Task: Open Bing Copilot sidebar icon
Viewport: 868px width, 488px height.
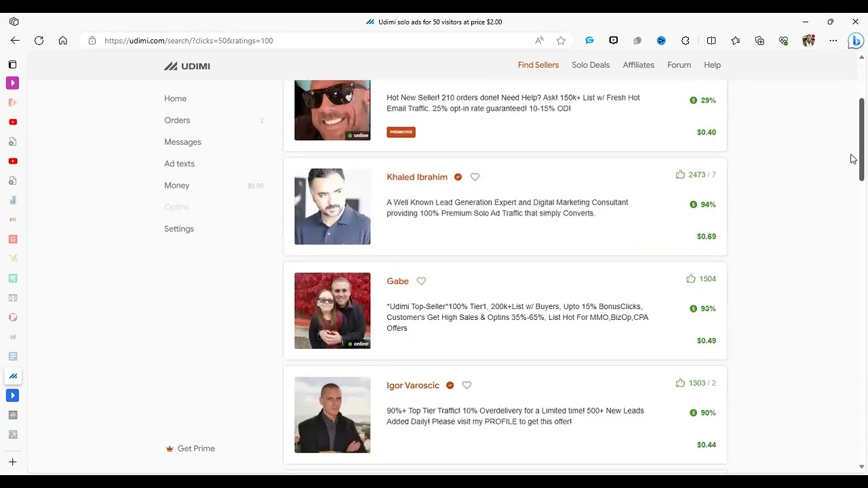Action: pyautogui.click(x=856, y=41)
